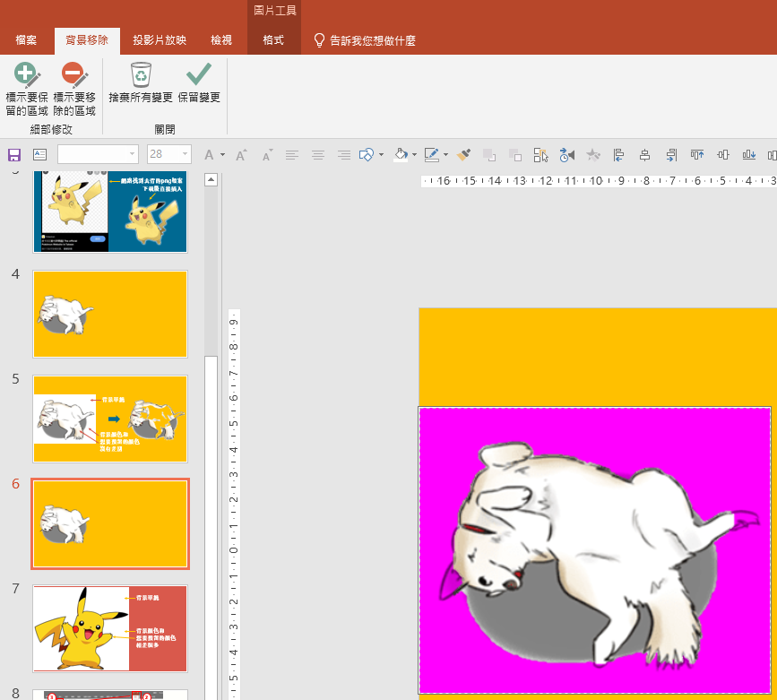Discard all changes (捨棄所有變更)
Image resolution: width=777 pixels, height=700 pixels.
141,82
